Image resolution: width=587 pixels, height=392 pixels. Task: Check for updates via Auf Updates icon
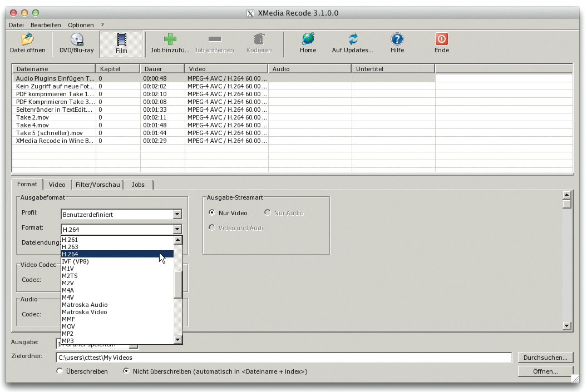(x=352, y=39)
